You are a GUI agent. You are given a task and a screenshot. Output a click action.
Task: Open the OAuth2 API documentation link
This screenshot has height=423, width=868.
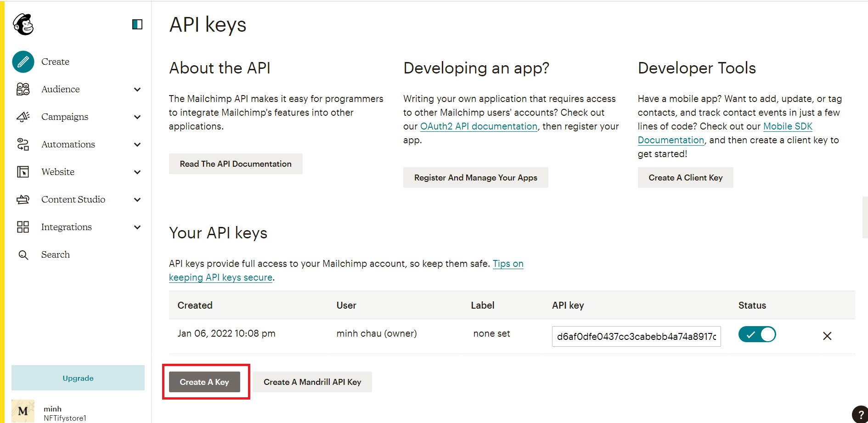pyautogui.click(x=479, y=126)
